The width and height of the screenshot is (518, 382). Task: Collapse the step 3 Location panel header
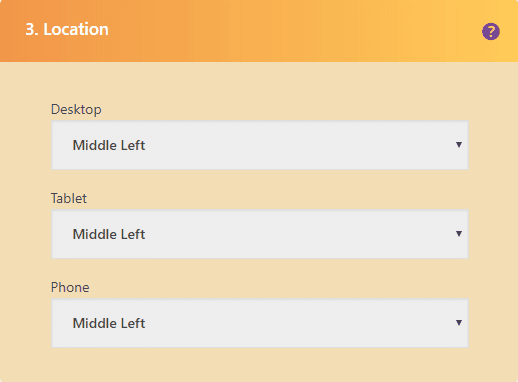pos(259,31)
